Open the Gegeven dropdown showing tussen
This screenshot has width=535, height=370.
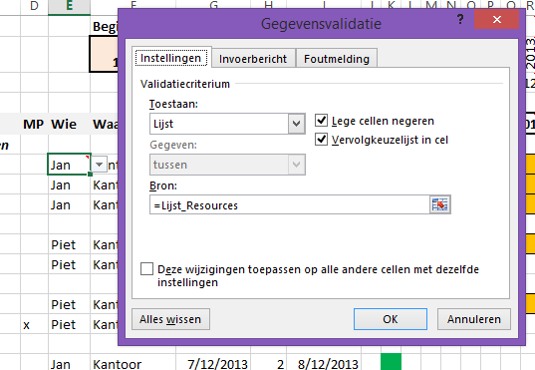coord(227,165)
